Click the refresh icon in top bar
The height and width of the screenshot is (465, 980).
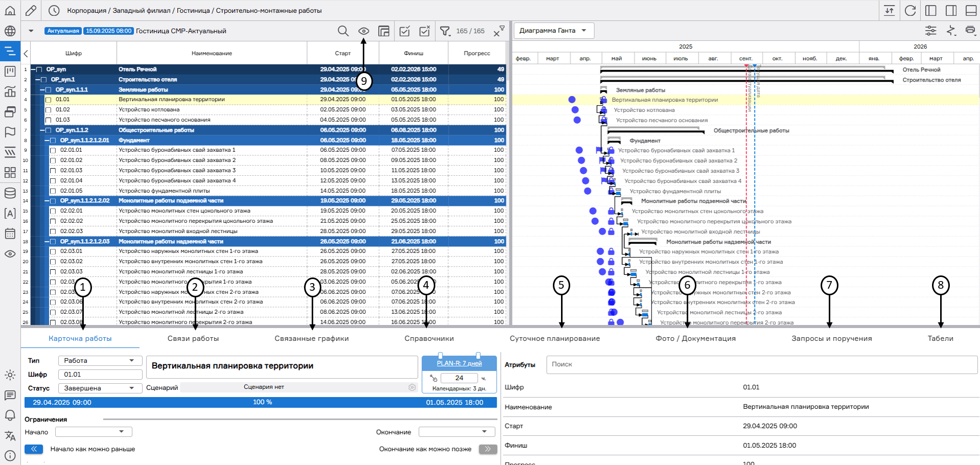(x=910, y=11)
